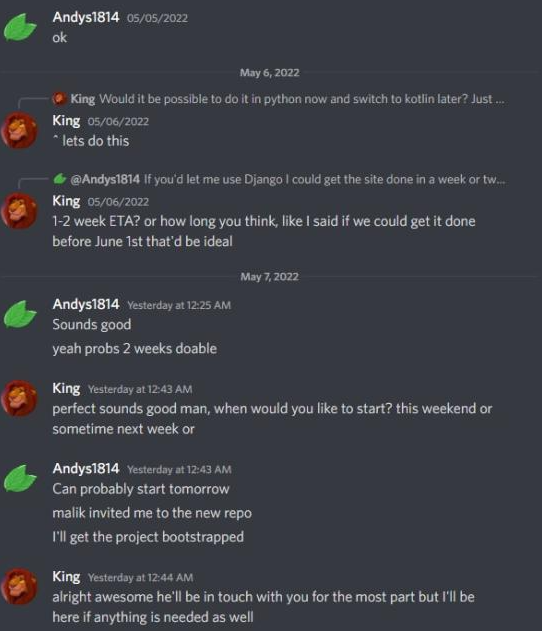Open King's avatar beside 'perfect sounds good man'
Viewport: 542px width, 631px height.
[x=19, y=398]
